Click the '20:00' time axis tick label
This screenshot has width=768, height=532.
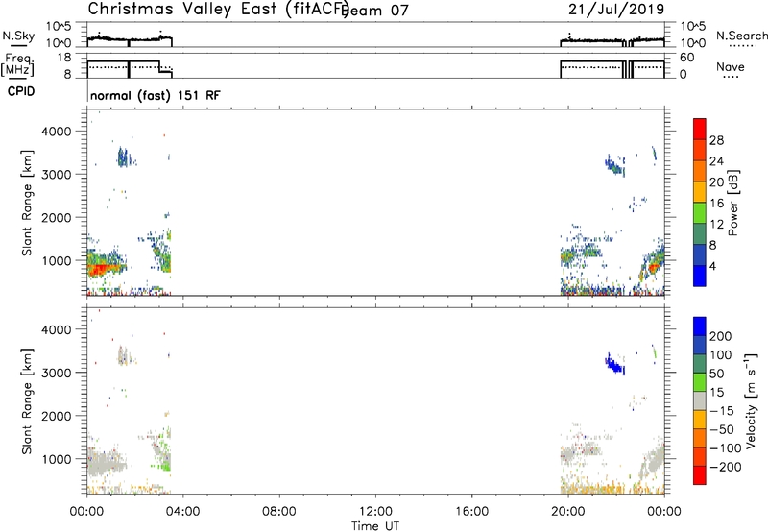click(x=567, y=512)
